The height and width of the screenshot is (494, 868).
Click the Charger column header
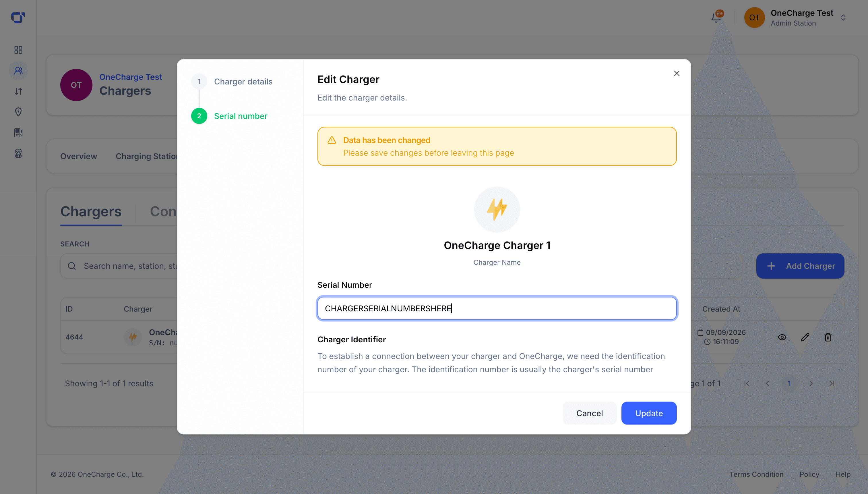click(x=138, y=309)
